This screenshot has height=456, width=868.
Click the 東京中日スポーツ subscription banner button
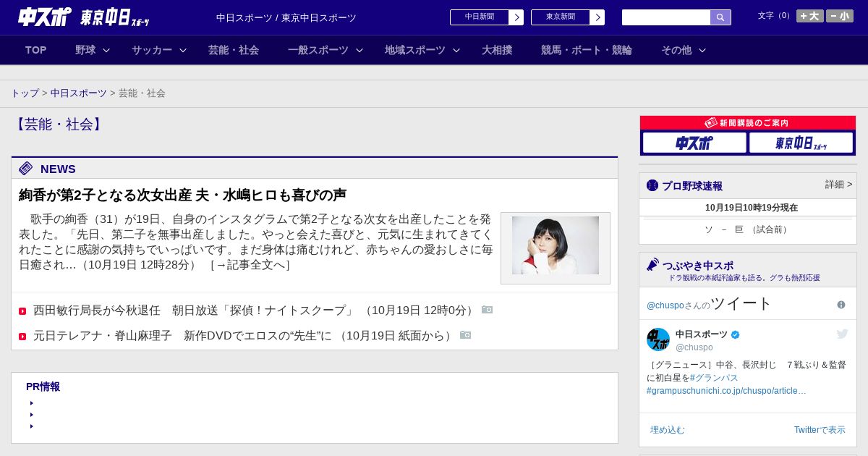801,143
